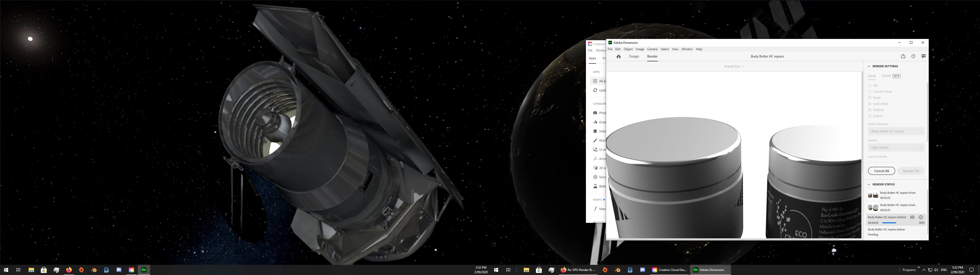Click the Cancel All button
Image resolution: width=980 pixels, height=275 pixels.
tap(881, 171)
